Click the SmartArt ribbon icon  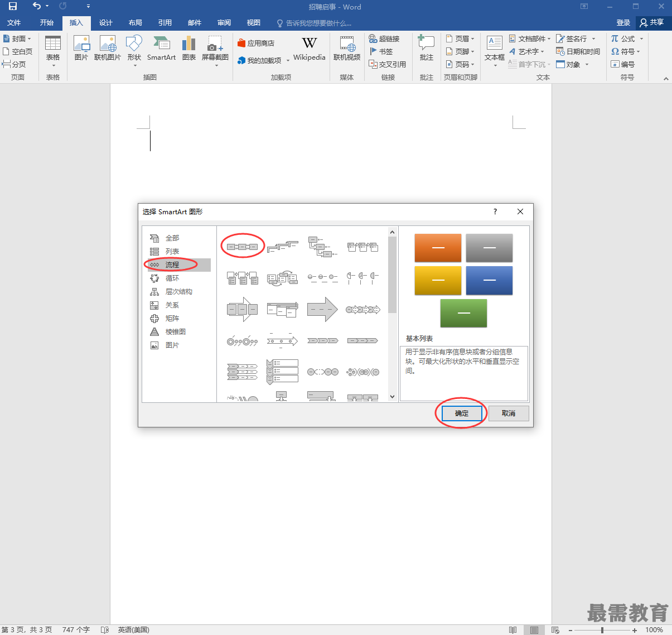[x=161, y=49]
